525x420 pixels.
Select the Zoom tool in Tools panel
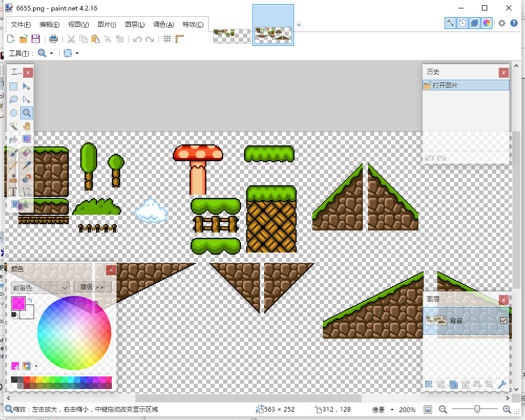[x=26, y=113]
